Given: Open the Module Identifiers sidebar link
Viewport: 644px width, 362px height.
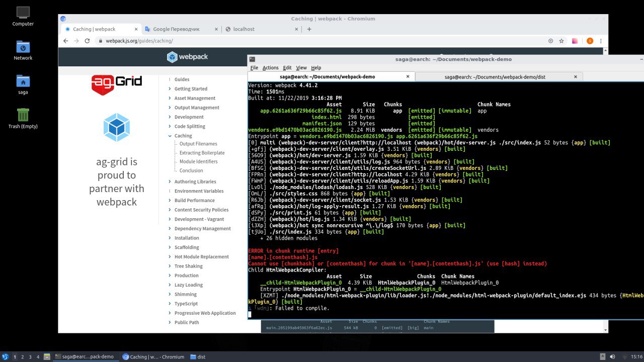Looking at the screenshot, I should pyautogui.click(x=199, y=161).
